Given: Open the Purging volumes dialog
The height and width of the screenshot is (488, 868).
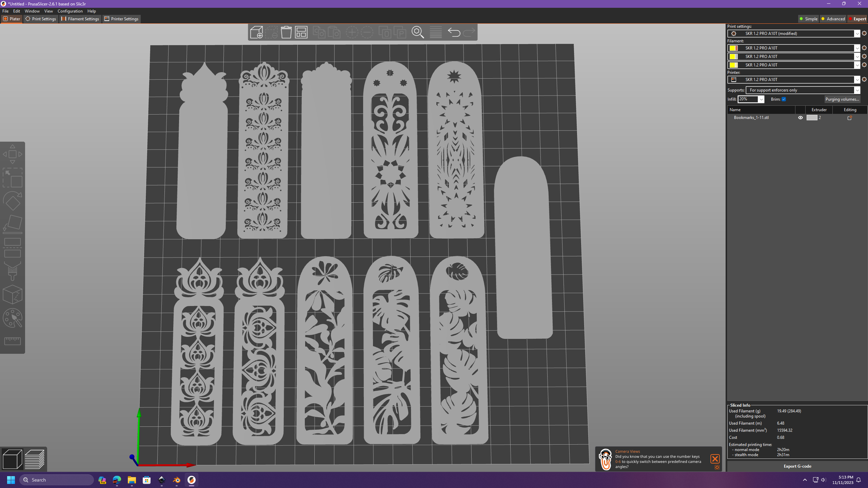Looking at the screenshot, I should (843, 99).
